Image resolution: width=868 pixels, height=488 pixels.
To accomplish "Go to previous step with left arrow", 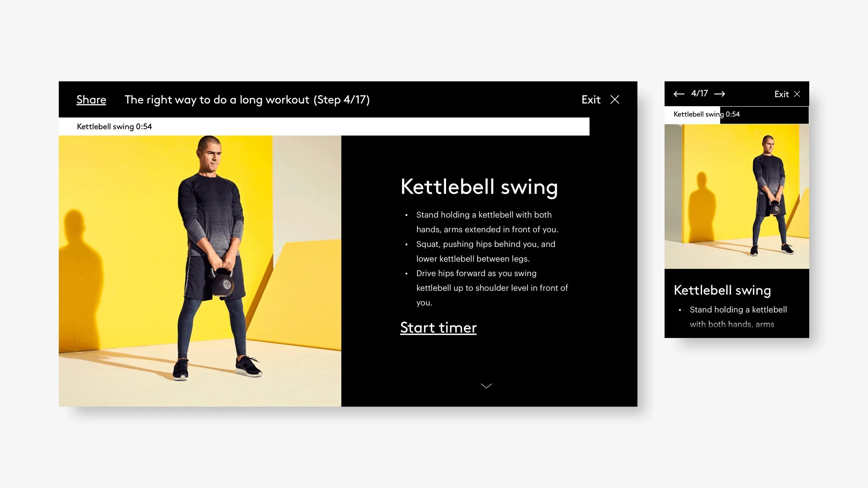I will pyautogui.click(x=679, y=94).
